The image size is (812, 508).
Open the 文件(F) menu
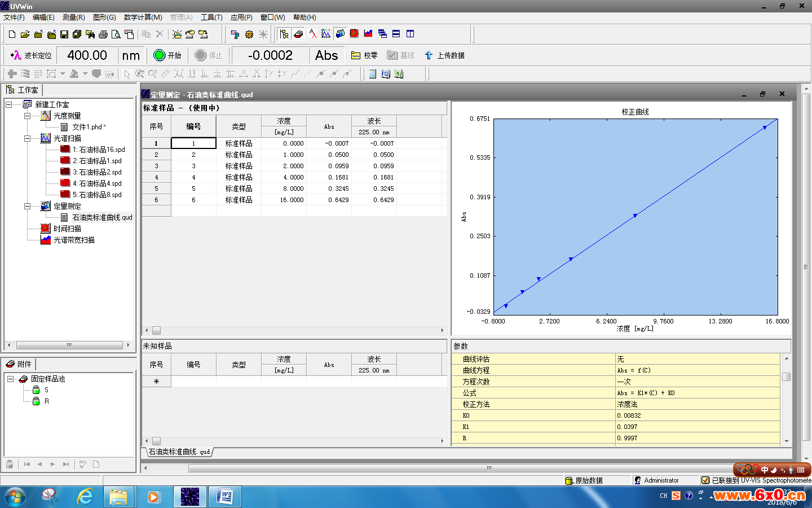[x=14, y=17]
